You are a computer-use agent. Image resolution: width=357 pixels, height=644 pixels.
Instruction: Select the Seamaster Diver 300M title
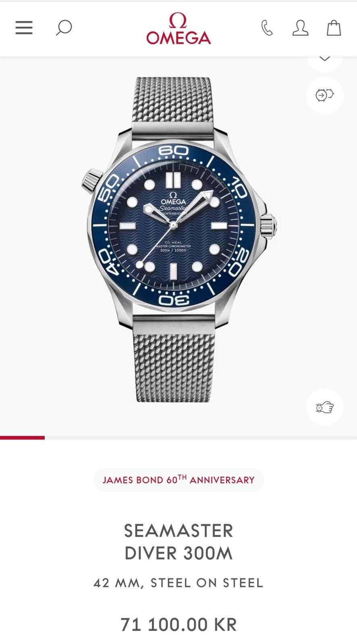pyautogui.click(x=178, y=542)
